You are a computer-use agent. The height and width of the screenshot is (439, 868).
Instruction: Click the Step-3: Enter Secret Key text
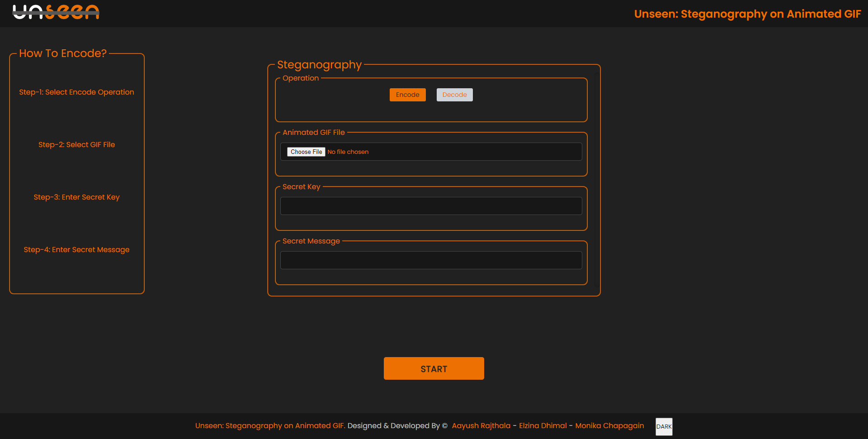click(76, 197)
